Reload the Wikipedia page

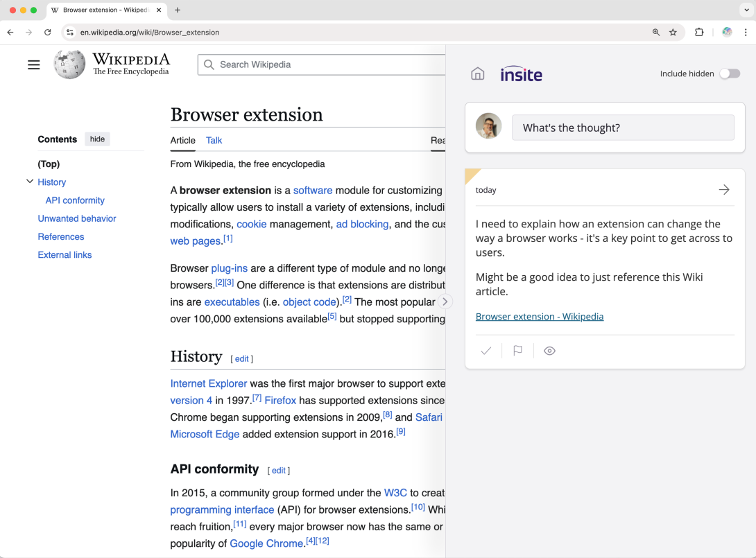click(47, 33)
